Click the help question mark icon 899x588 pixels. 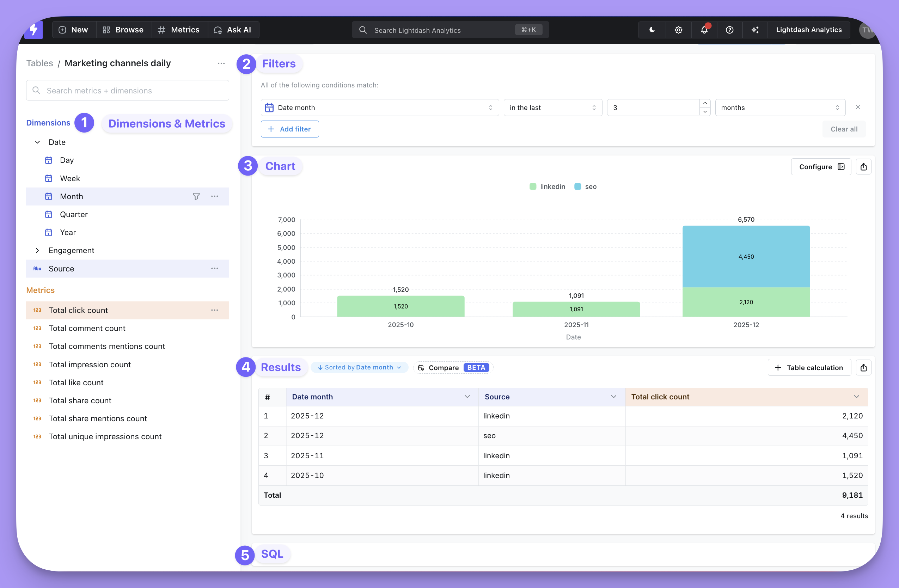(x=729, y=30)
